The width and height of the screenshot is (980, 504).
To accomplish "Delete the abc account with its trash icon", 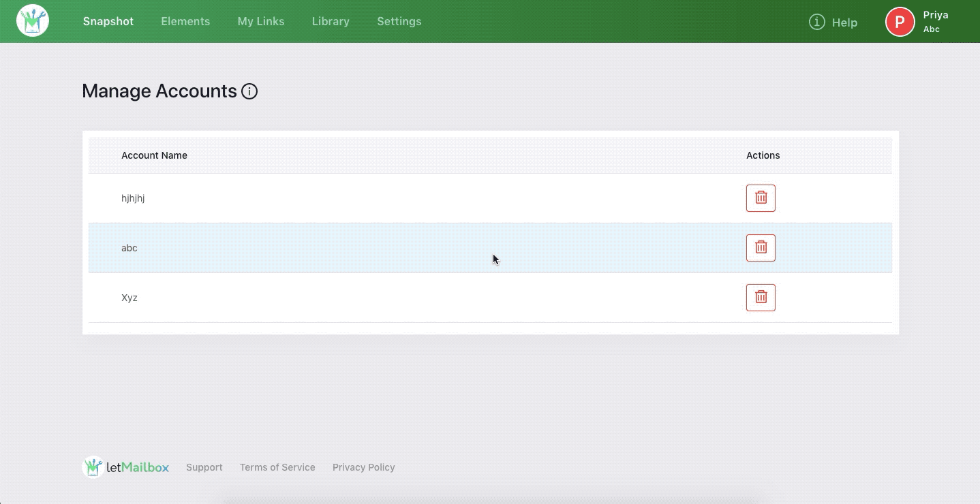I will click(761, 248).
